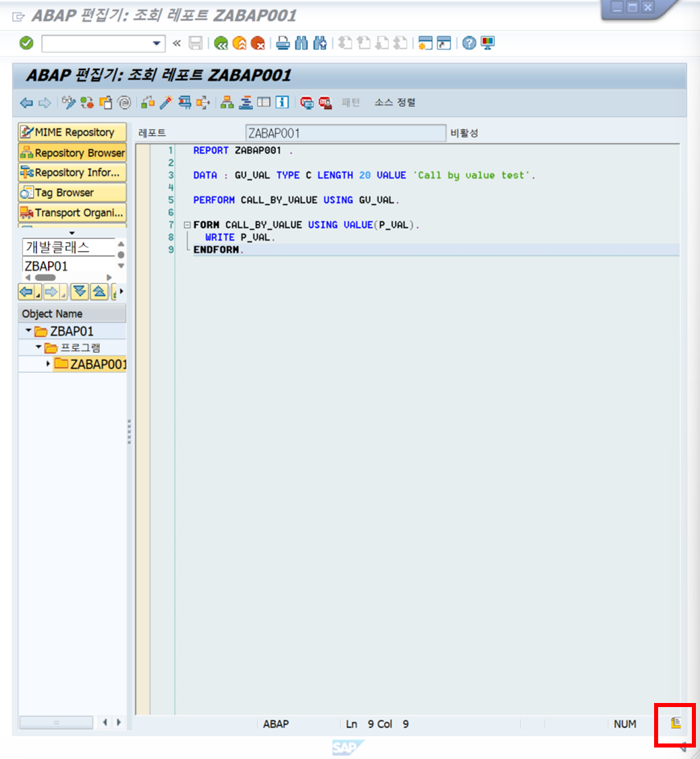Click the Object Name column header
Screen dimensions: 700x759
pos(72,314)
